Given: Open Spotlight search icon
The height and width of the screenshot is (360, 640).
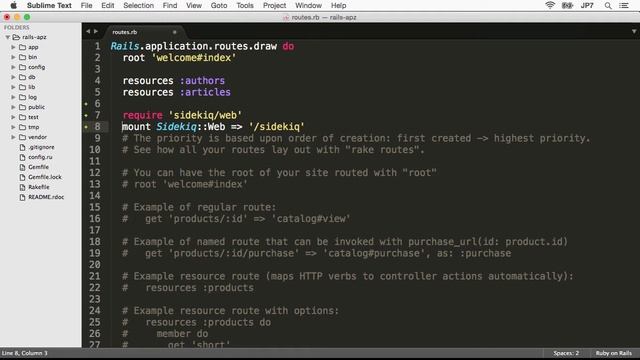Looking at the screenshot, I should pos(608,5).
